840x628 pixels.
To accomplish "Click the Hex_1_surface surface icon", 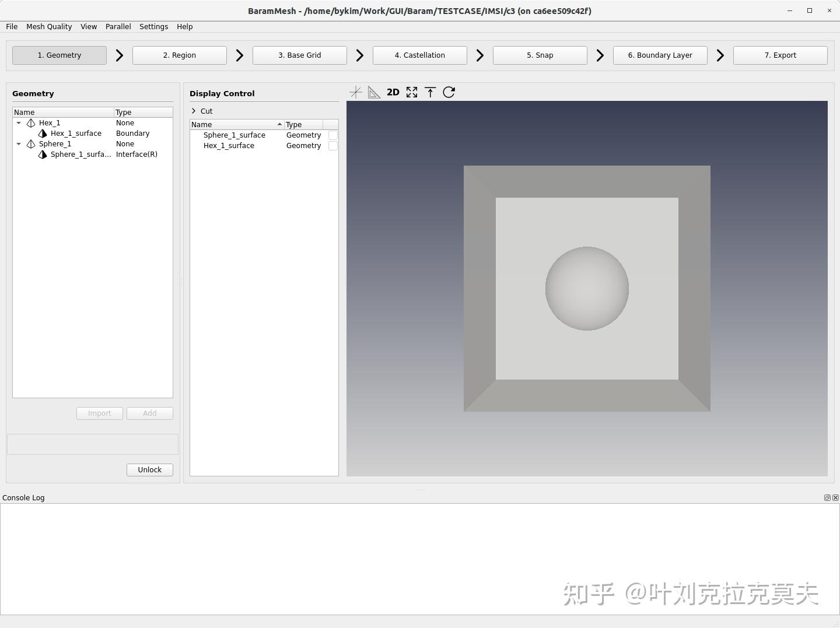I will 43,134.
